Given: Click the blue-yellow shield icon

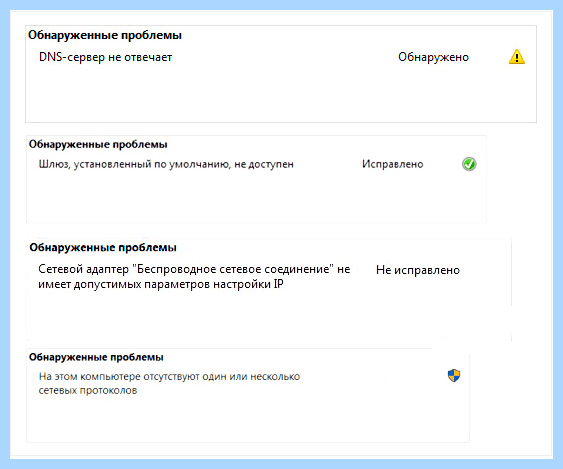Looking at the screenshot, I should [454, 376].
